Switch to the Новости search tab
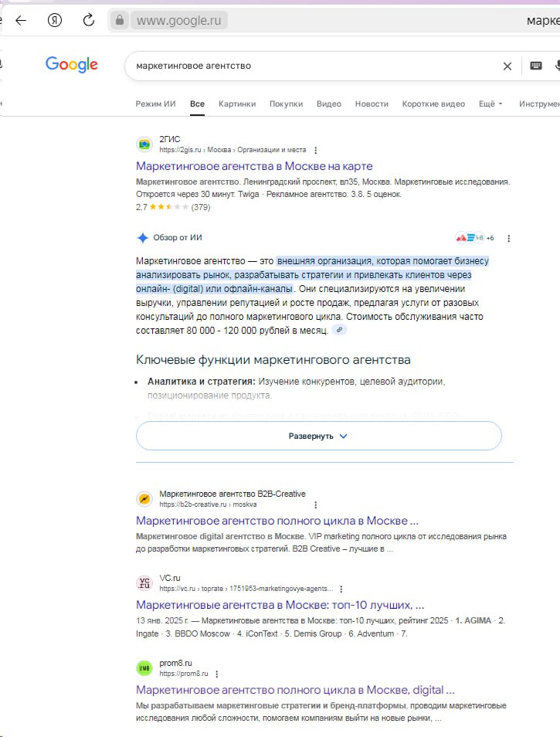 click(372, 104)
